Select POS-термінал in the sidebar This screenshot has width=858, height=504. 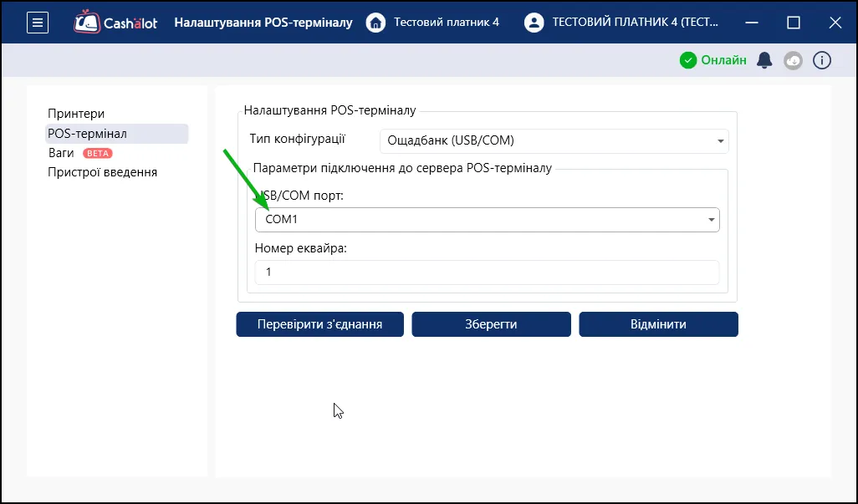(x=116, y=134)
